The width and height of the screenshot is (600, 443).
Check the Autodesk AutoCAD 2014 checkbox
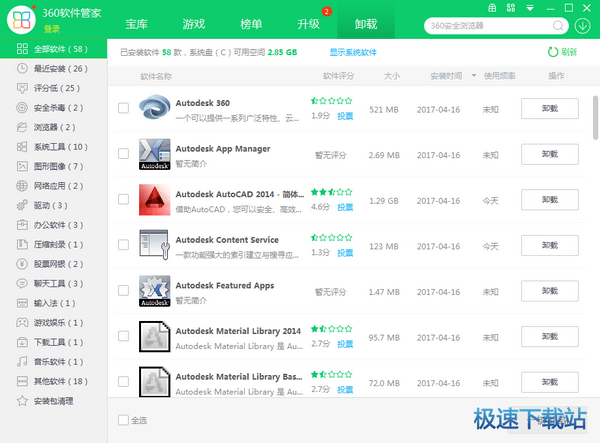123,199
